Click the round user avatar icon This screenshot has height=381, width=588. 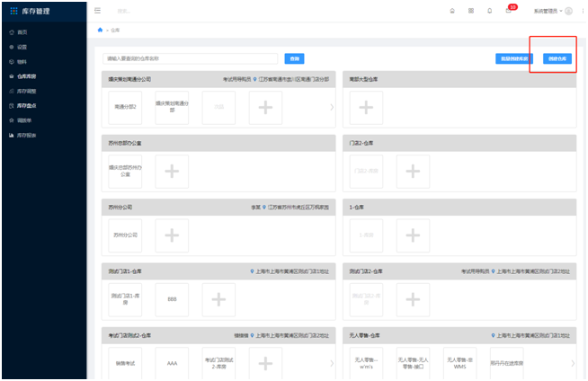[x=568, y=12]
